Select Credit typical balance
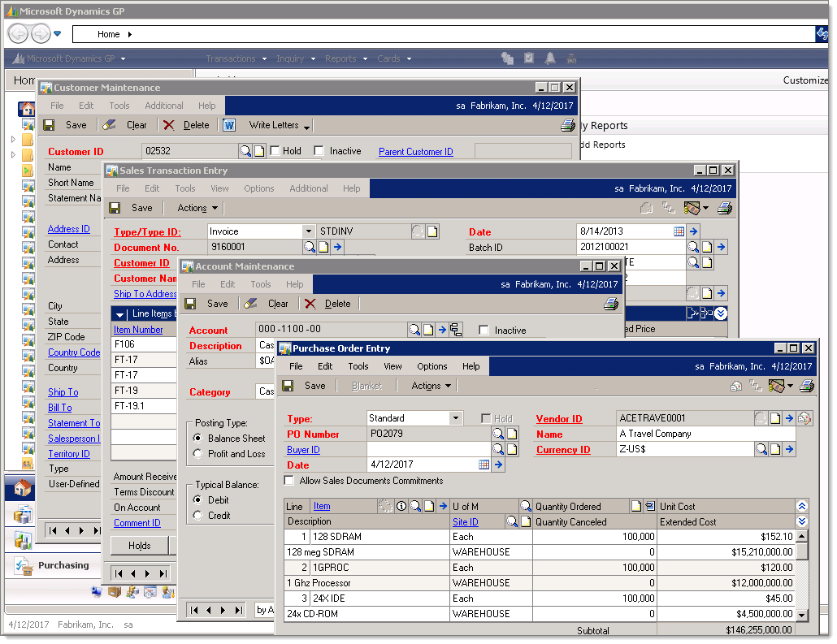 (x=198, y=516)
